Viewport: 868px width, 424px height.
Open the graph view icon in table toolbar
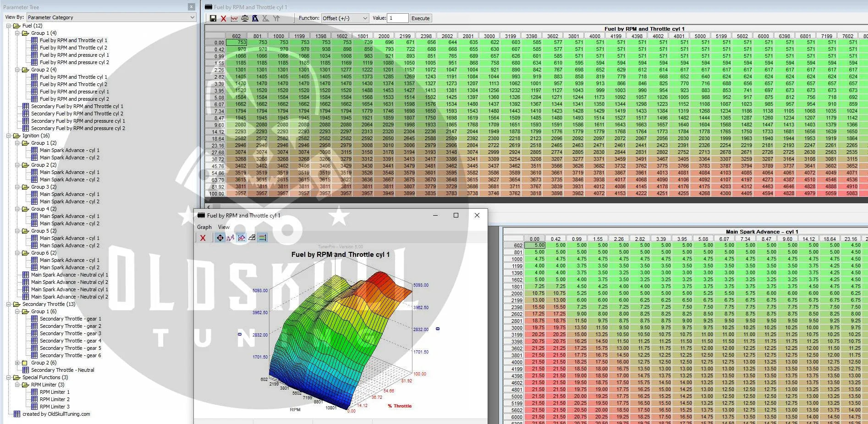234,18
